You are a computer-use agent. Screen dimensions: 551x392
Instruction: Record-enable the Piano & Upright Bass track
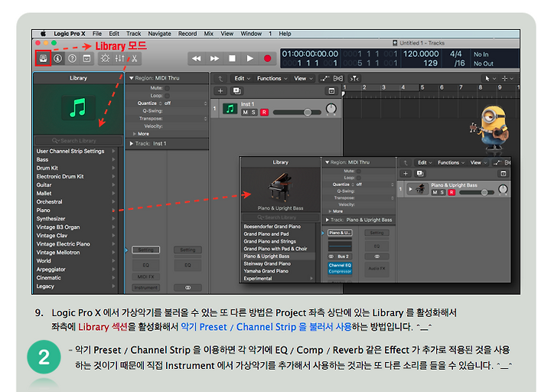click(452, 192)
